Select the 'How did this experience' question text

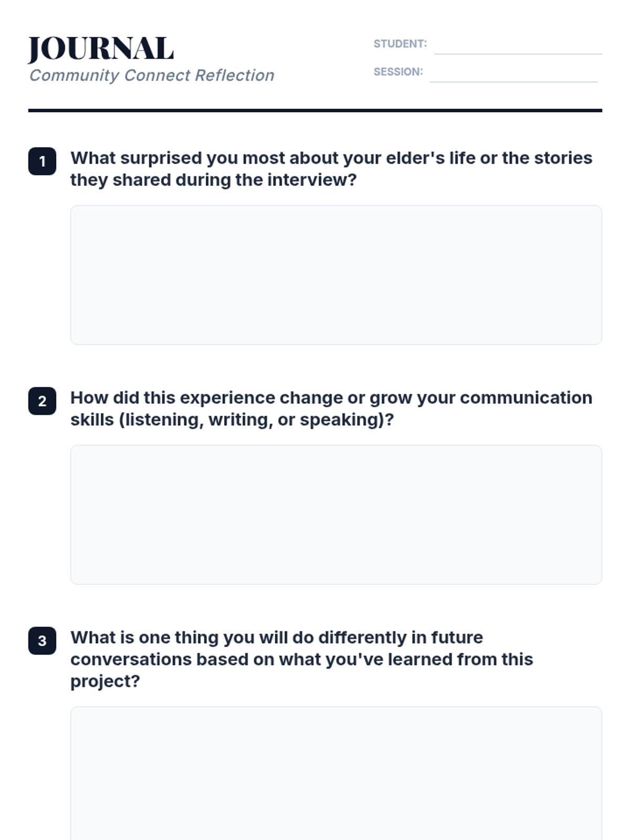point(331,408)
